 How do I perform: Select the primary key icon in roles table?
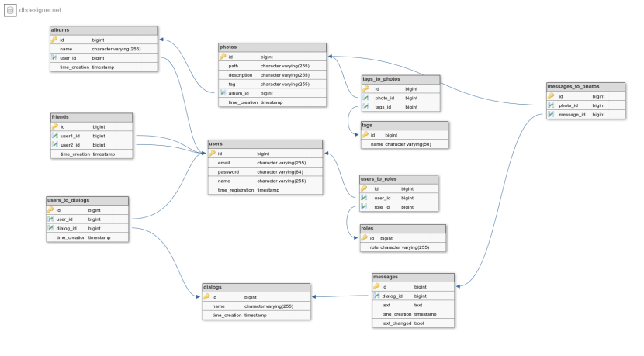click(365, 238)
